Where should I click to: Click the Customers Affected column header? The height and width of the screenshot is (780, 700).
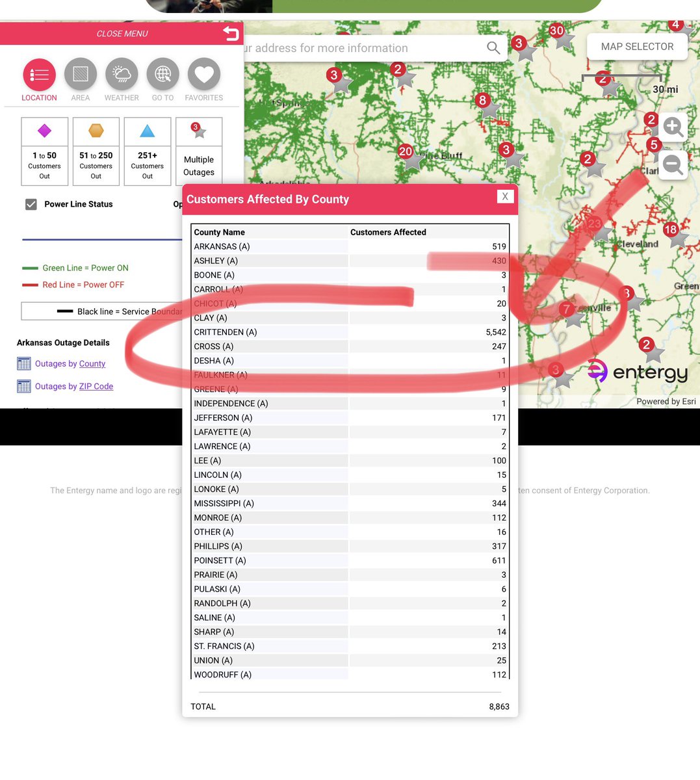point(388,232)
